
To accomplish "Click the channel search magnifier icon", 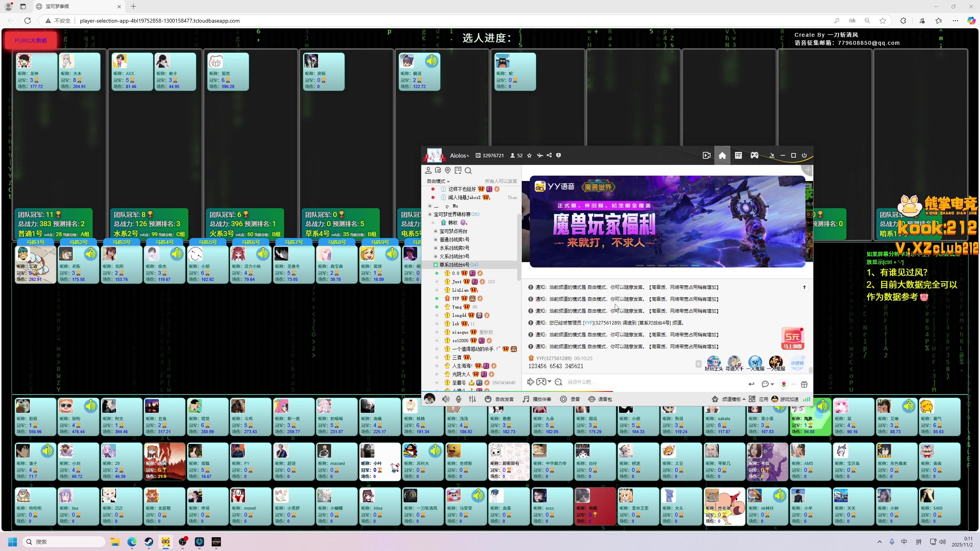I will click(x=468, y=171).
